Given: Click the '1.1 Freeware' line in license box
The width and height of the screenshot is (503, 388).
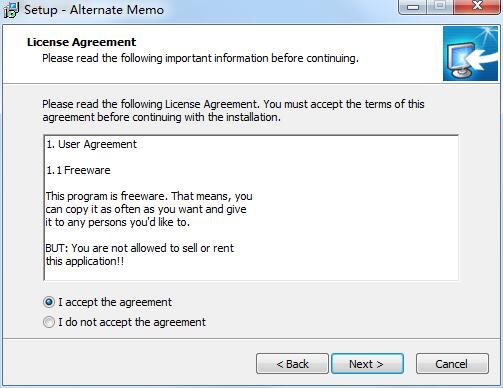Looking at the screenshot, I should 78,170.
